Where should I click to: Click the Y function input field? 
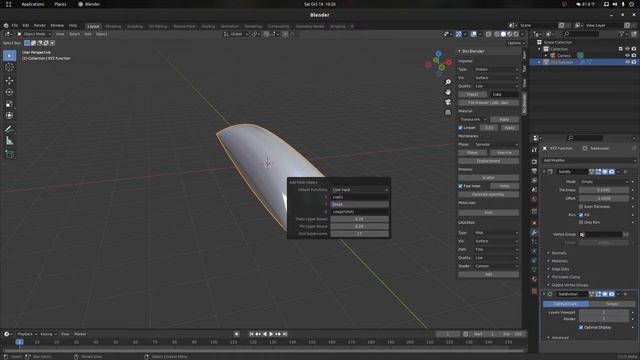point(360,204)
